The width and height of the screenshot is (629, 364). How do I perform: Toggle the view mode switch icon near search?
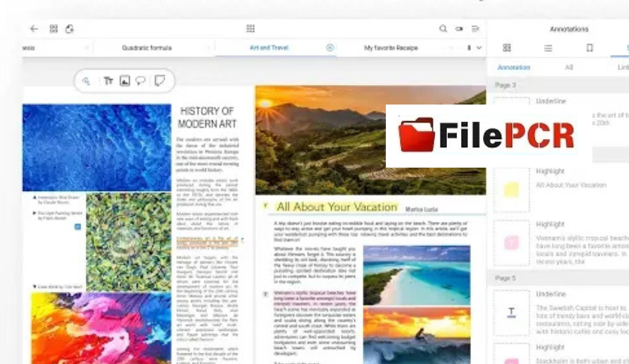pyautogui.click(x=459, y=29)
